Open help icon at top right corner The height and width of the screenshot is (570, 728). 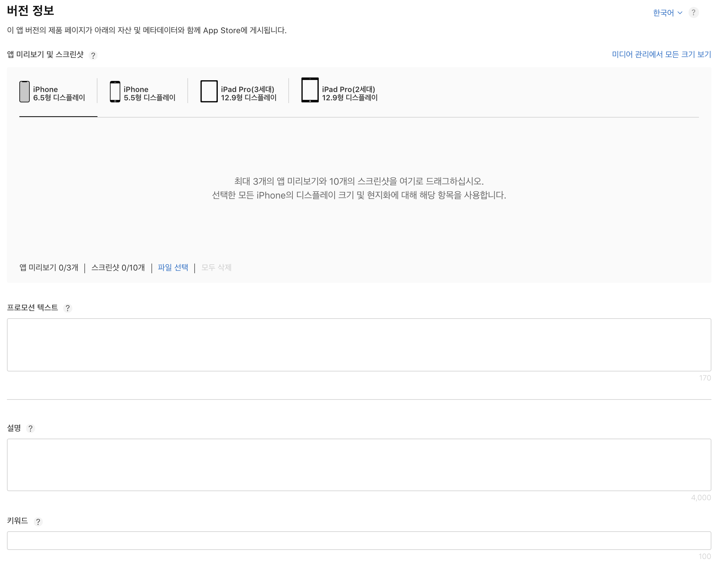[693, 12]
